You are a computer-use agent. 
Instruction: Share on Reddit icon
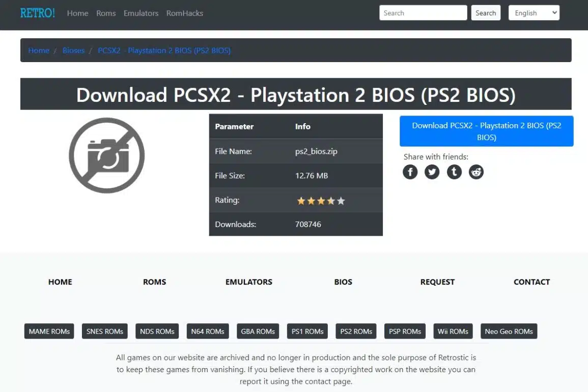476,172
